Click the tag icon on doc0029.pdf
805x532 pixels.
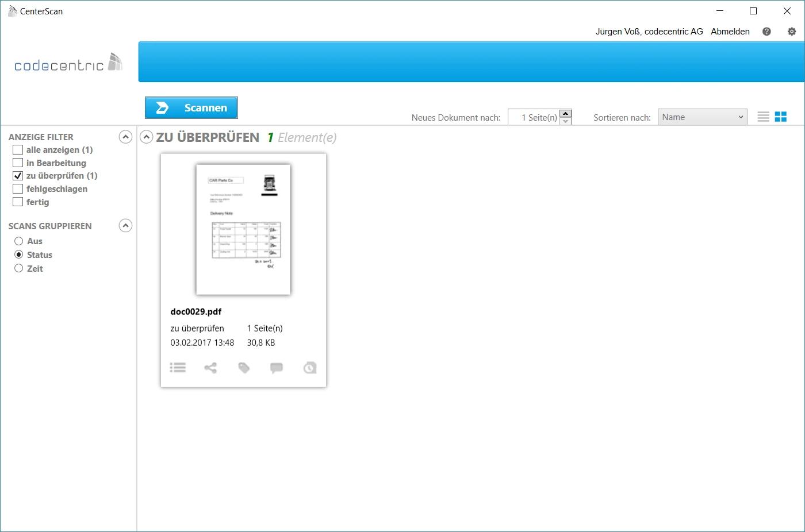pyautogui.click(x=244, y=368)
